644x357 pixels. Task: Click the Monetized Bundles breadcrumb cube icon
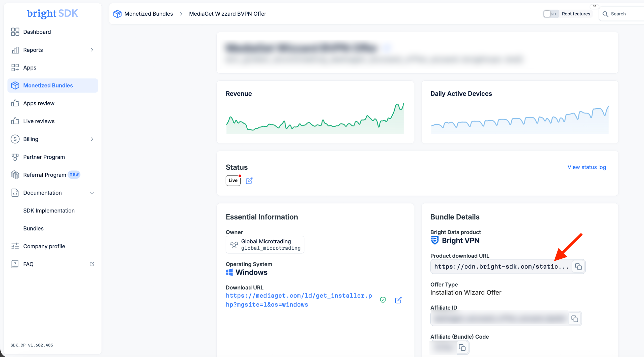click(117, 14)
